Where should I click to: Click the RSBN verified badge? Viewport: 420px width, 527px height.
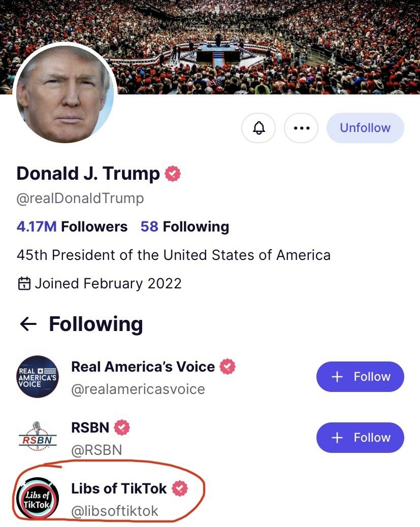point(122,427)
